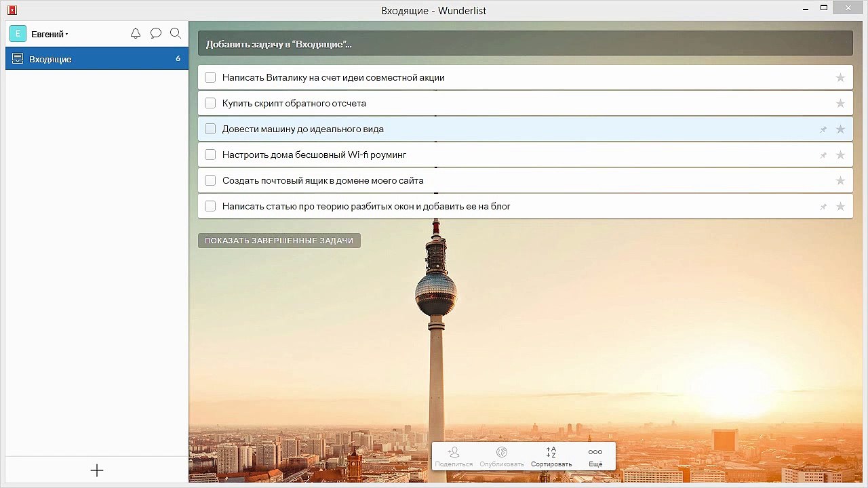Star the task Настроить дома бесшовный Wi-fi роуминг
Viewport: 868px width, 488px height.
pos(840,155)
